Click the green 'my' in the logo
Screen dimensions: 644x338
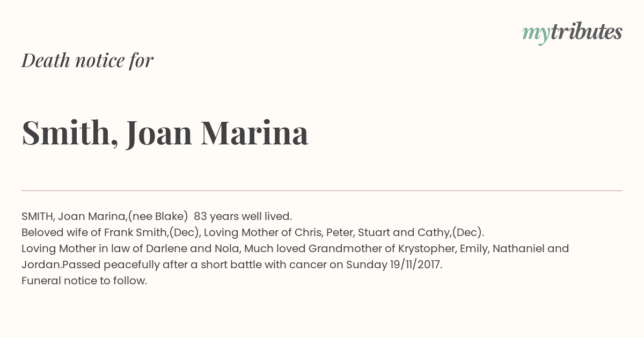[536, 35]
